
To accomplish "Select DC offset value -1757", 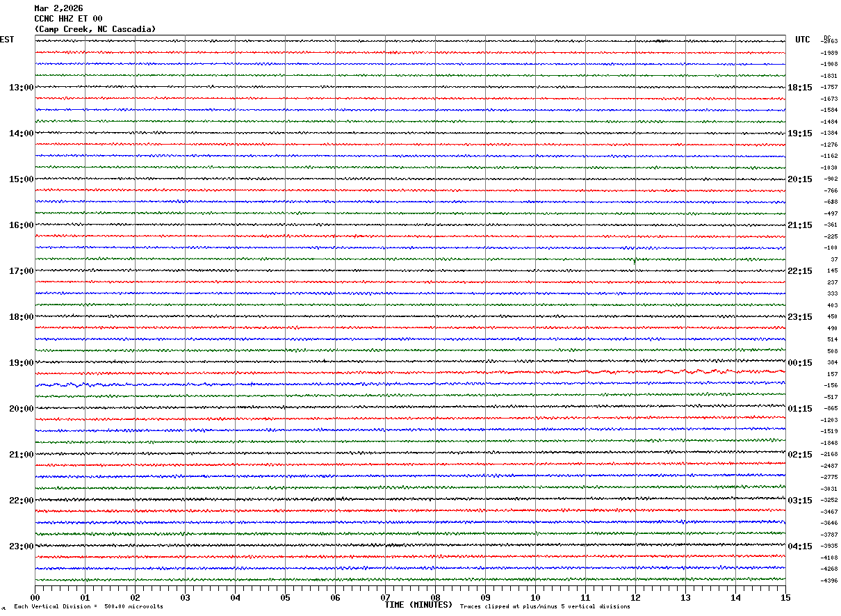I will point(830,88).
